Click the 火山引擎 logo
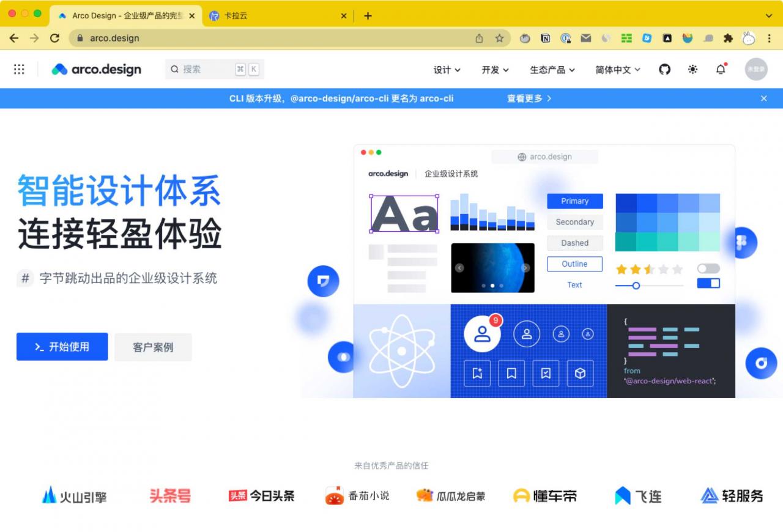This screenshot has width=783, height=532. [74, 495]
